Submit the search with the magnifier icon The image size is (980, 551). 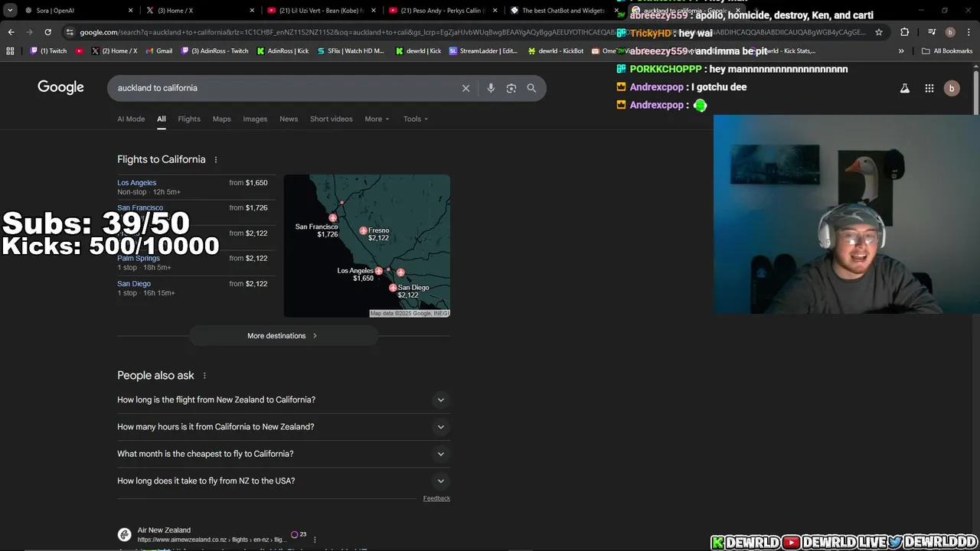(x=531, y=88)
